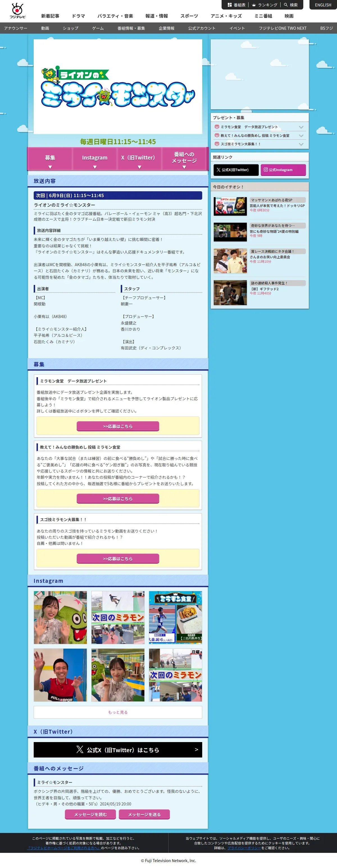Click メッセージを読む button
Viewport: 337px width, 868px height.
(90, 814)
